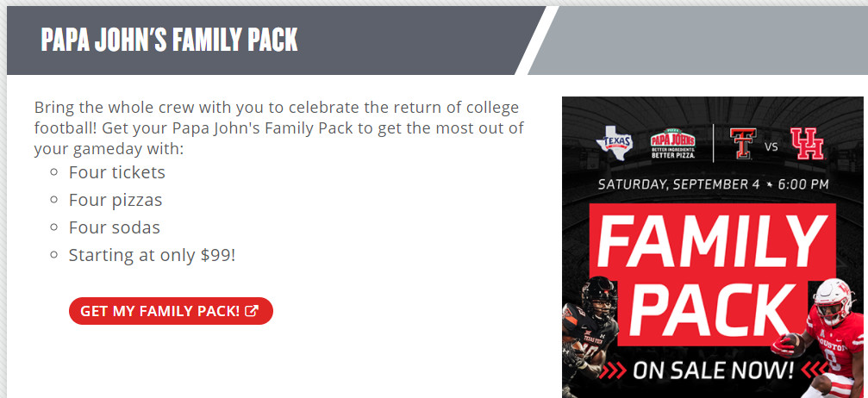Select the Houston Cougars UH logo

[x=807, y=144]
